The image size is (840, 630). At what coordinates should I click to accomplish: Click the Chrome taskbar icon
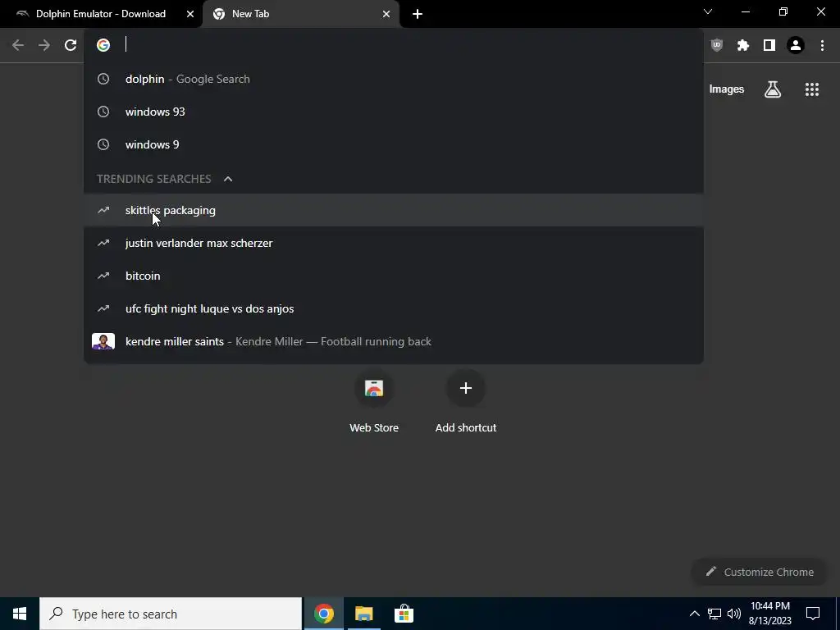[324, 614]
